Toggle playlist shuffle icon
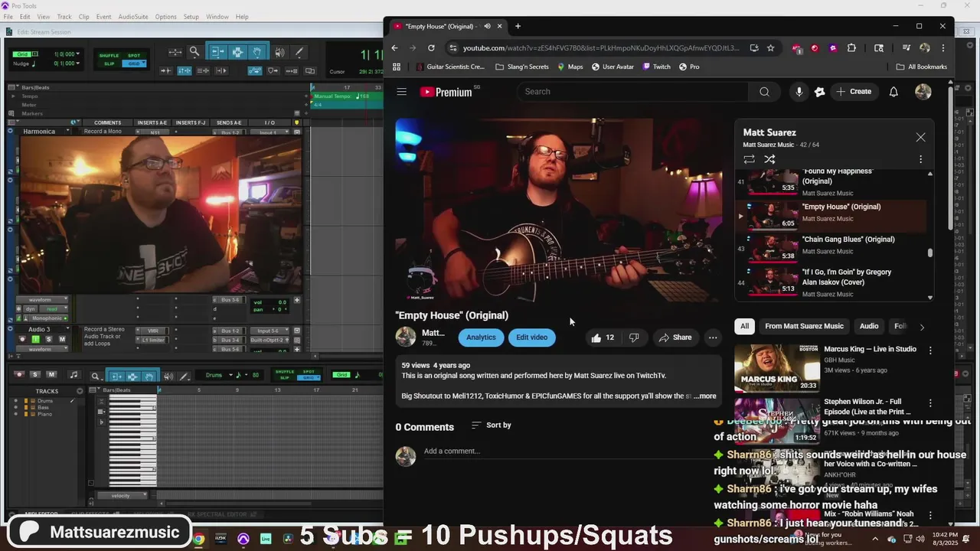980x551 pixels. [x=769, y=159]
